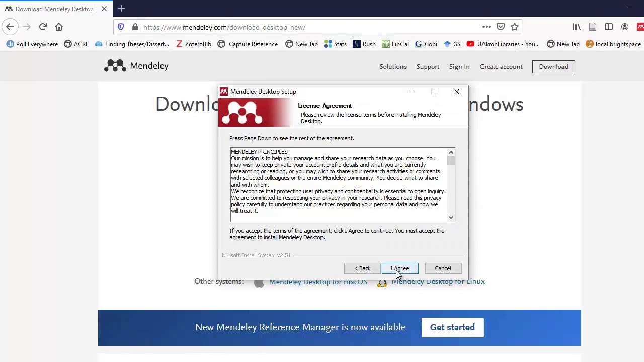Click the I Agree button
Viewport: 644px width, 362px height.
click(x=400, y=268)
